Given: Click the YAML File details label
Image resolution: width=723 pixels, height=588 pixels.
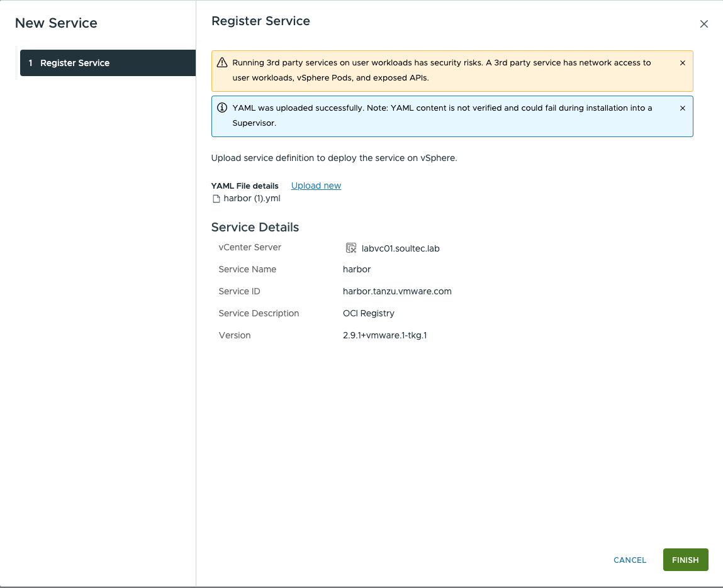Looking at the screenshot, I should 245,186.
